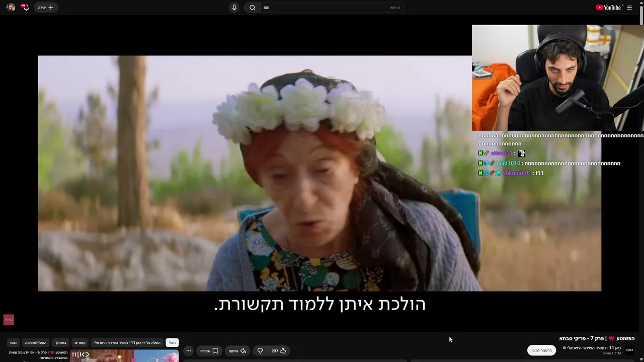The image size is (644, 362).
Task: Click the video title הפשוטע פרק 7
Action: 597,339
